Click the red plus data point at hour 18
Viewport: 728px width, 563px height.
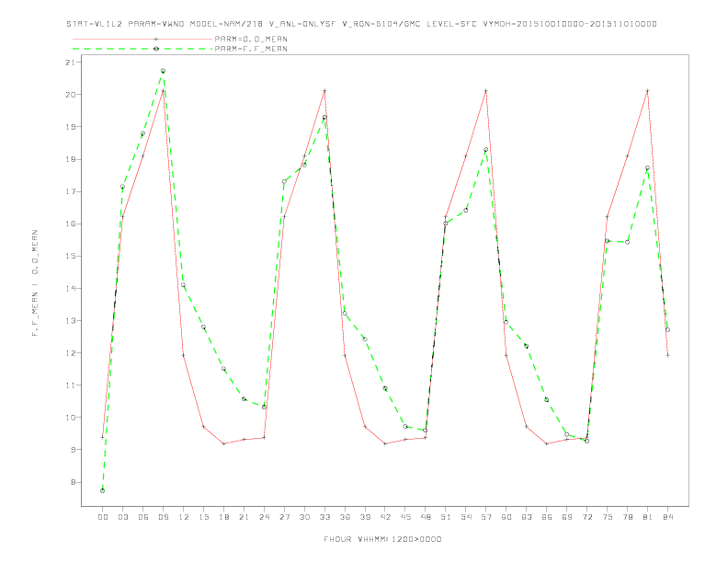click(223, 443)
